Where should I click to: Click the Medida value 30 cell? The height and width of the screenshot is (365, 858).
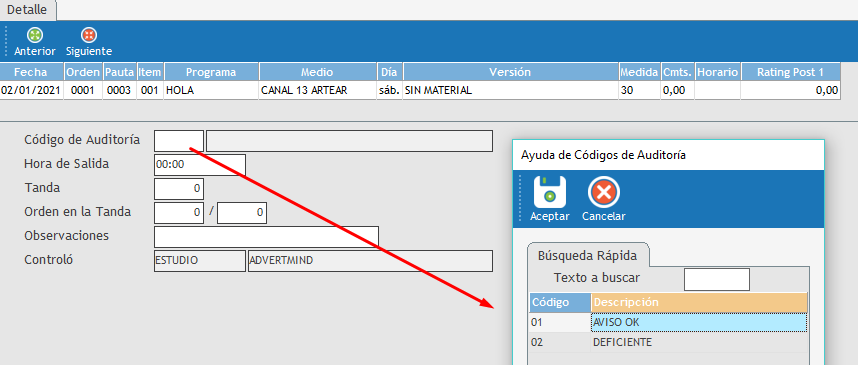click(639, 90)
